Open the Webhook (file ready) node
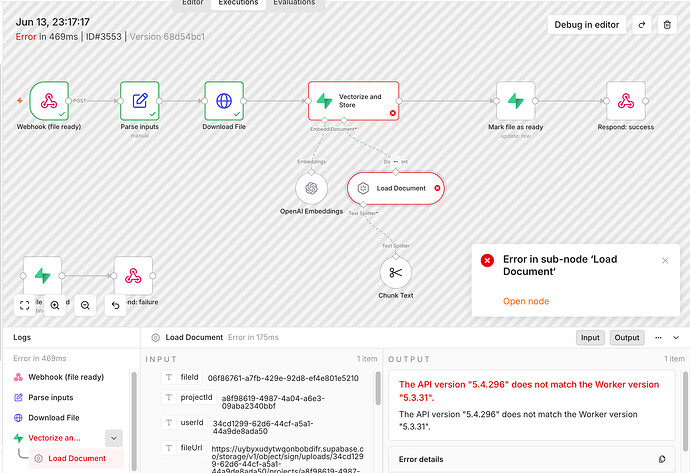This screenshot has height=473, width=690. pyautogui.click(x=49, y=101)
